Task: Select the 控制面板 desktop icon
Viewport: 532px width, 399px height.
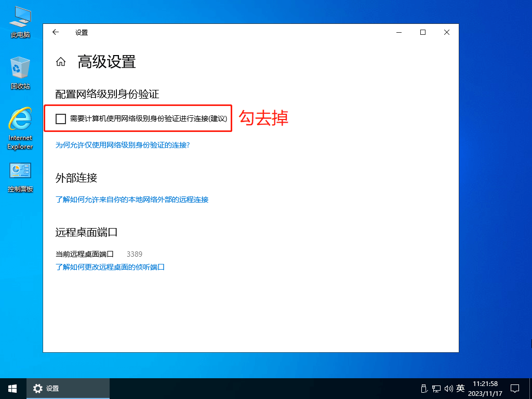Action: point(20,177)
